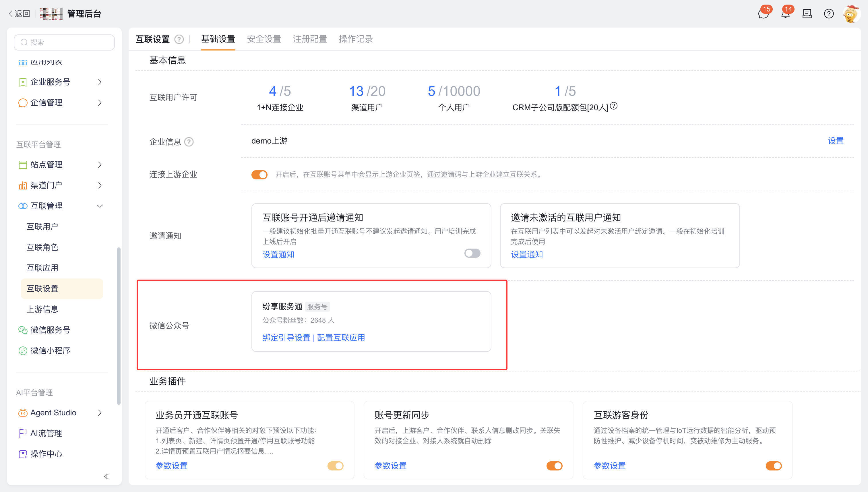Click the 微信小程序 mini program icon

point(23,351)
